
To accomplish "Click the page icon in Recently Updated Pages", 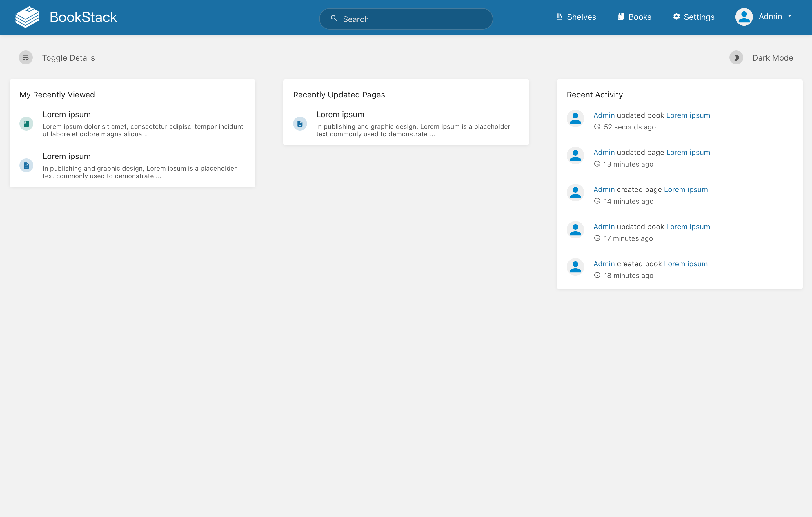I will pyautogui.click(x=300, y=124).
